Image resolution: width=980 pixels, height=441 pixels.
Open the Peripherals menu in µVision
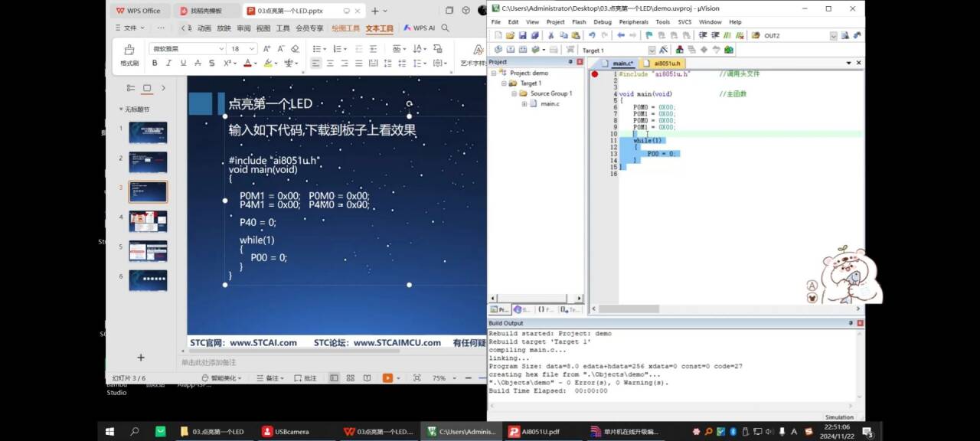pyautogui.click(x=633, y=22)
